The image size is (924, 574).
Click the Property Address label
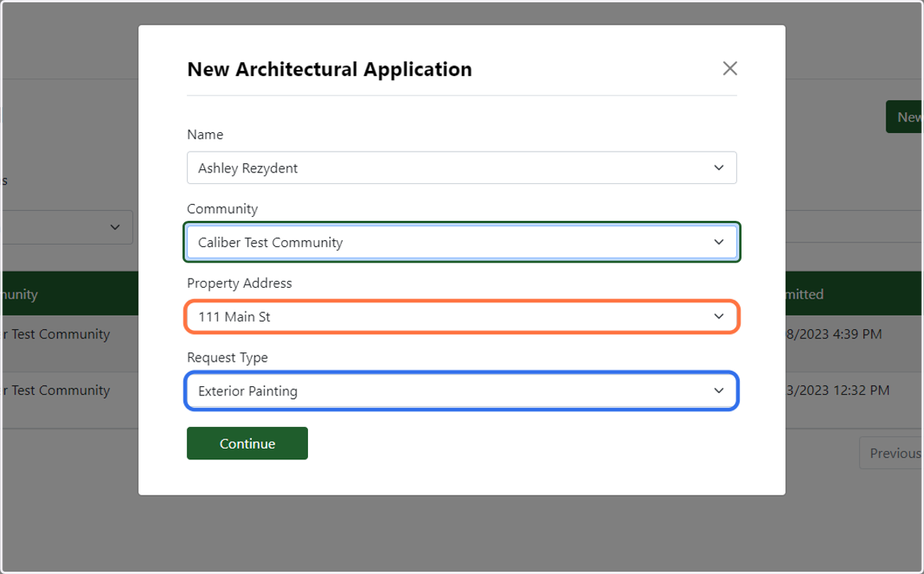[x=239, y=283]
